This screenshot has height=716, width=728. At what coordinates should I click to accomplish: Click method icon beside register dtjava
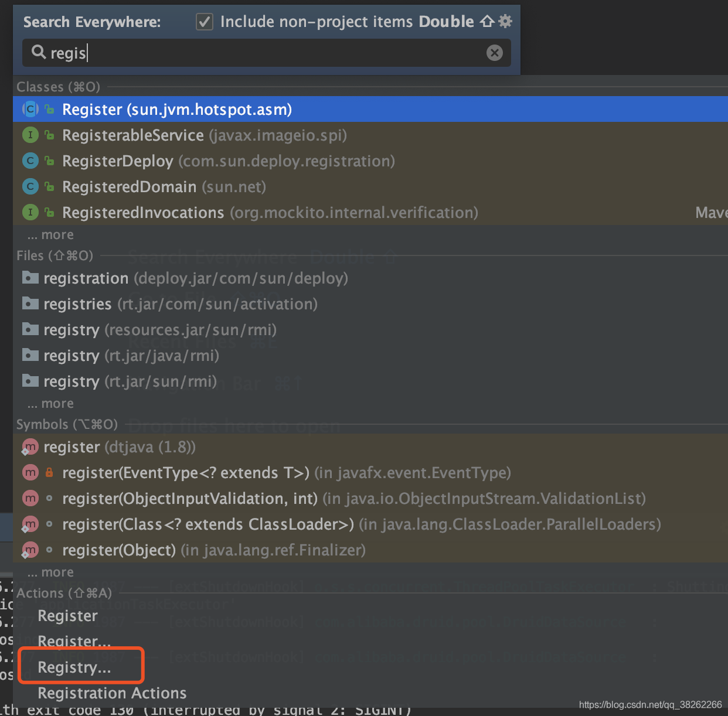(x=30, y=447)
